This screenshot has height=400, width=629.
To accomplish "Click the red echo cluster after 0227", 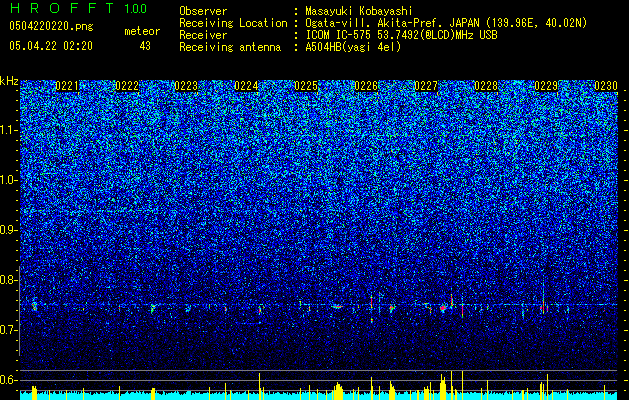I will tap(443, 308).
